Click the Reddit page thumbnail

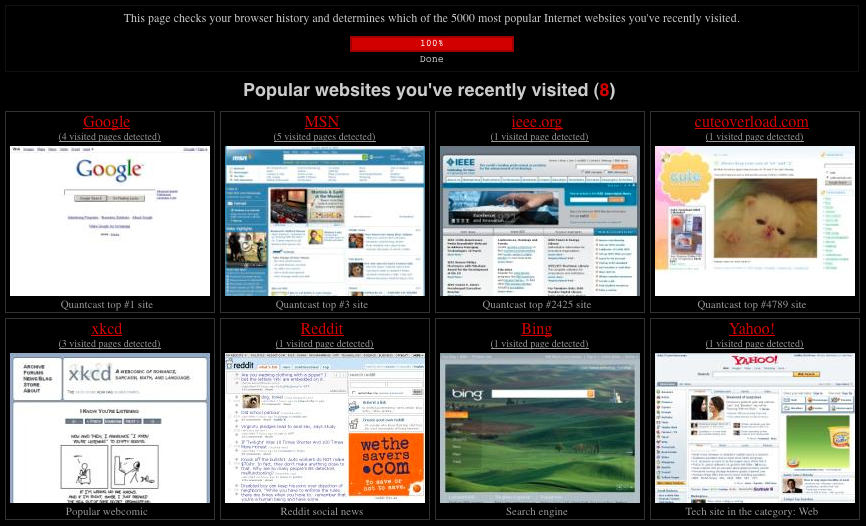pyautogui.click(x=325, y=428)
